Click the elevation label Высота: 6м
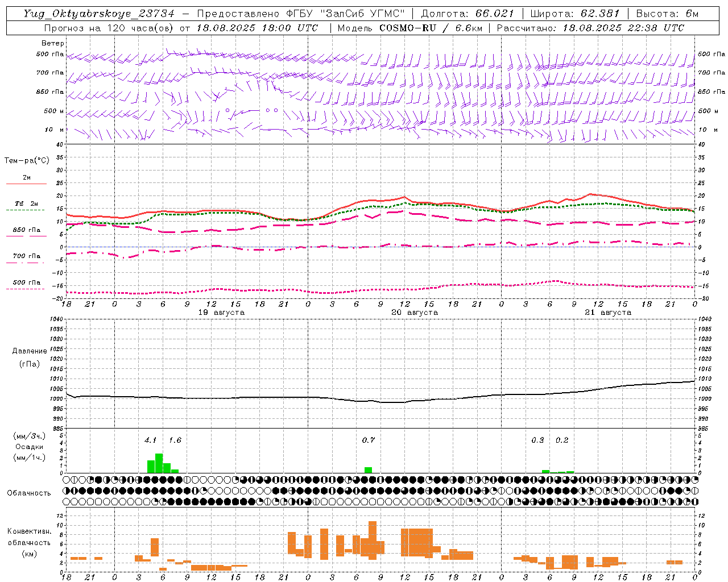This screenshot has width=728, height=582. pos(667,14)
